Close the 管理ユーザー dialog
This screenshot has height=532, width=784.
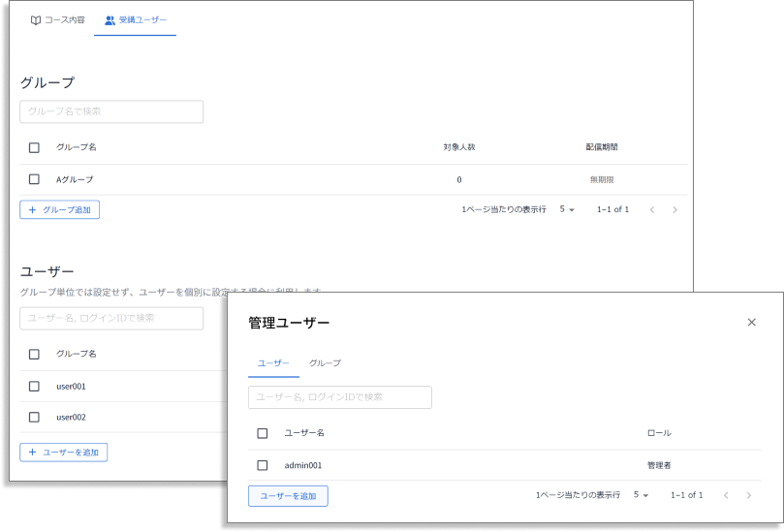pyautogui.click(x=751, y=323)
